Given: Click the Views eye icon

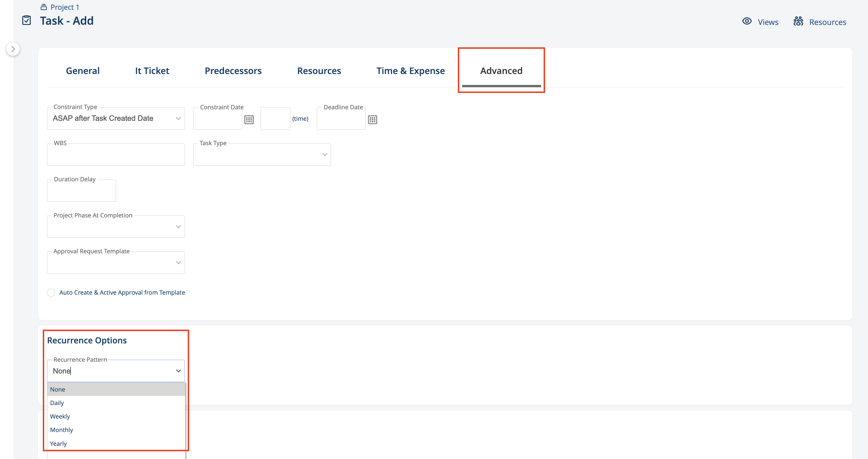Looking at the screenshot, I should click(747, 21).
